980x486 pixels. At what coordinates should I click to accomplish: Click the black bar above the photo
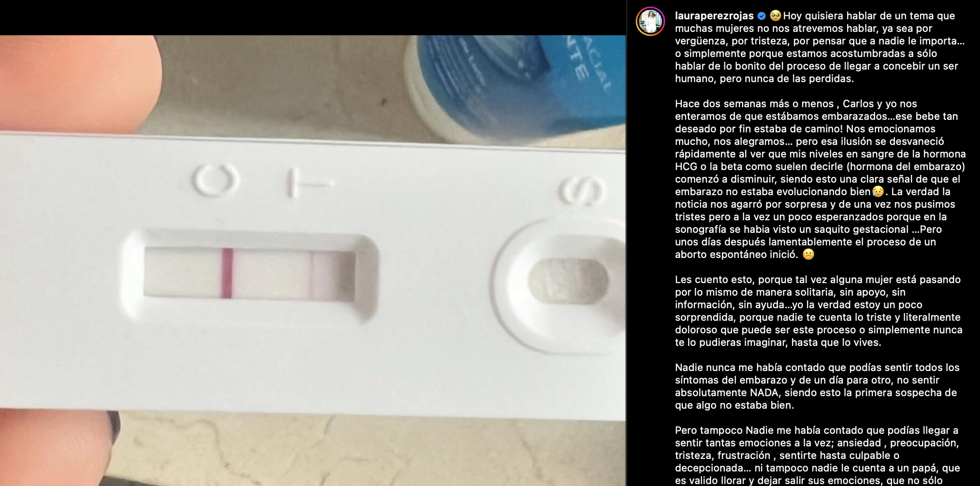313,17
